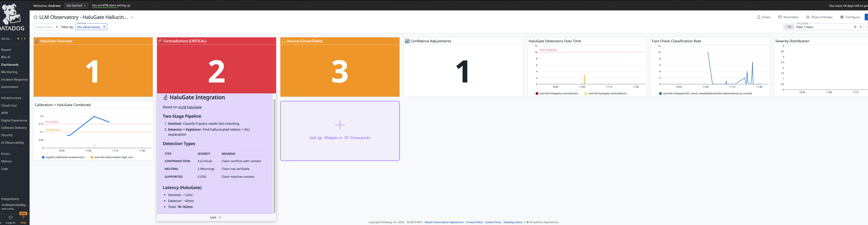Open the Master Subscription Agreement link
868x225 pixels.
444,222
